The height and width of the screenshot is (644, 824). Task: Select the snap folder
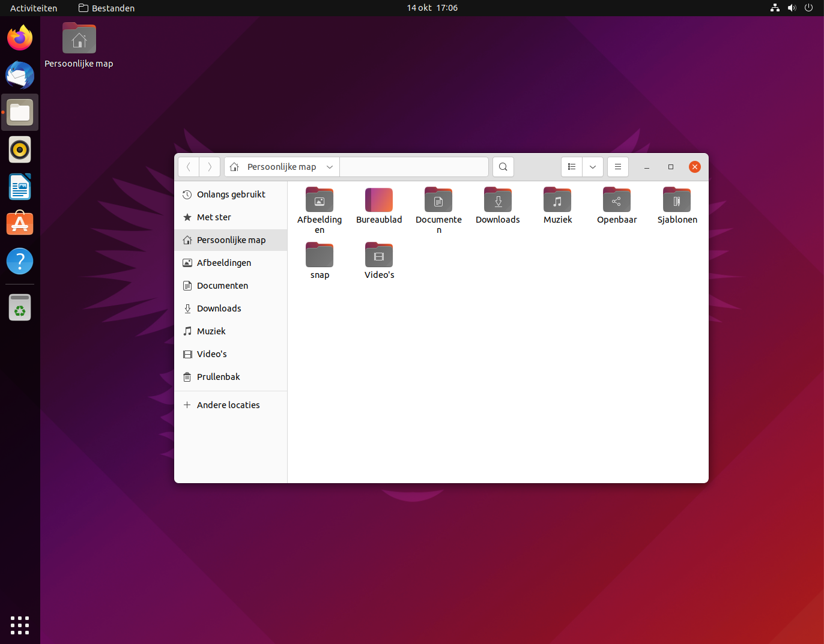pyautogui.click(x=320, y=256)
